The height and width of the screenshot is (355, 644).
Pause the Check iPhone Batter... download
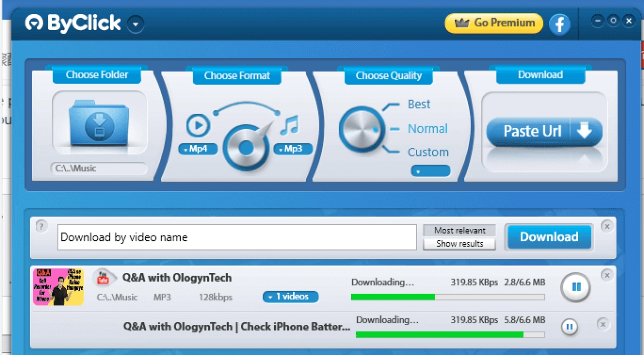coord(570,327)
